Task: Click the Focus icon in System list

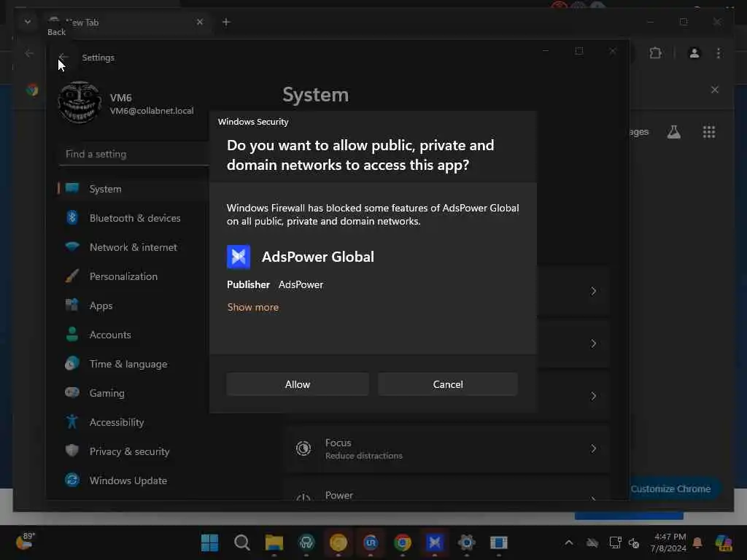Action: [x=303, y=448]
